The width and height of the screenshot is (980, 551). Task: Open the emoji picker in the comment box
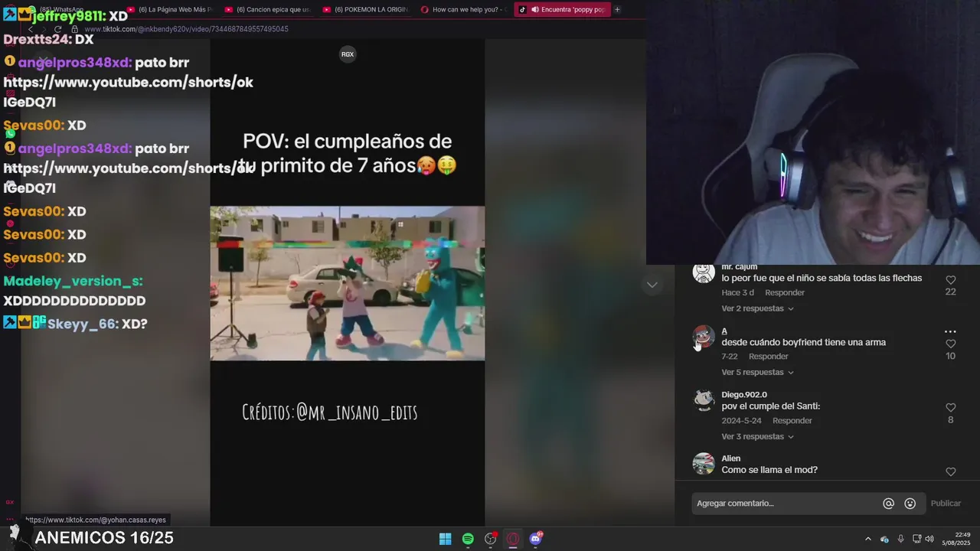coord(910,504)
